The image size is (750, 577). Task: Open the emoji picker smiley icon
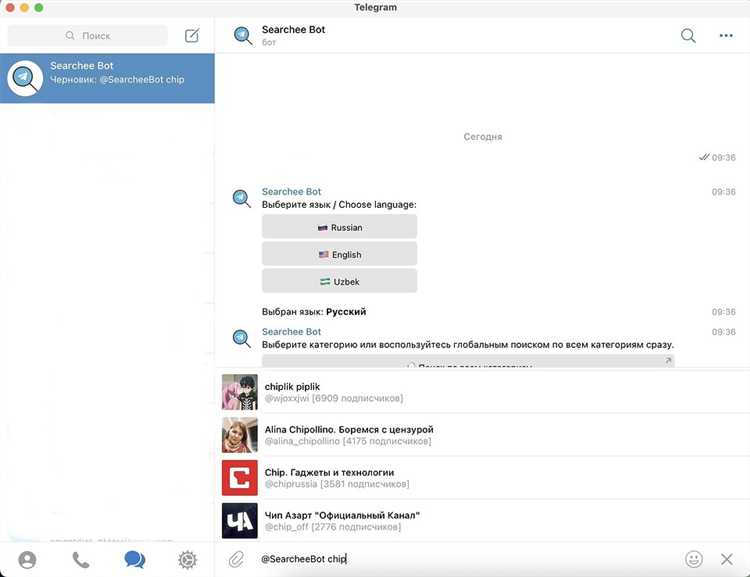pyautogui.click(x=694, y=559)
